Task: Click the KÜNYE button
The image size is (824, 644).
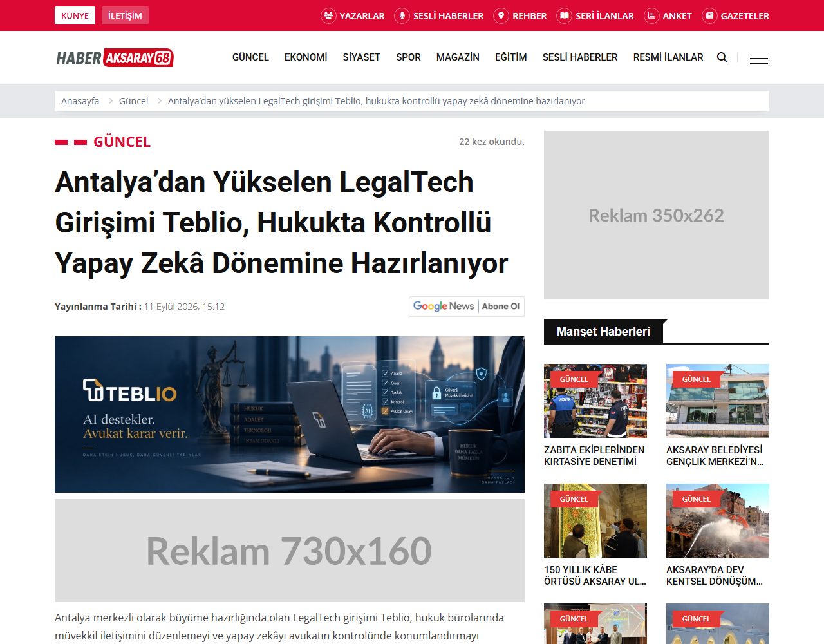Action: click(x=75, y=15)
